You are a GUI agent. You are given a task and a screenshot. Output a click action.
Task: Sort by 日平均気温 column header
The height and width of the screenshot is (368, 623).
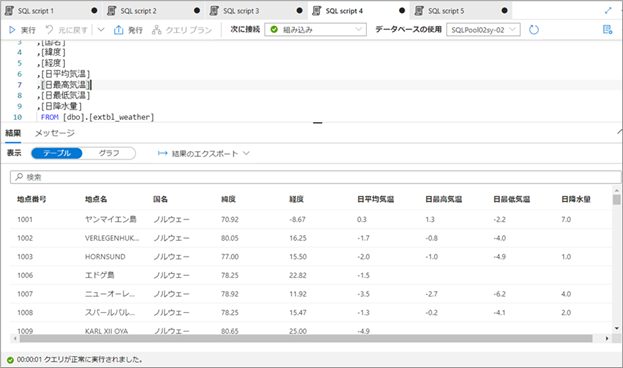click(375, 199)
